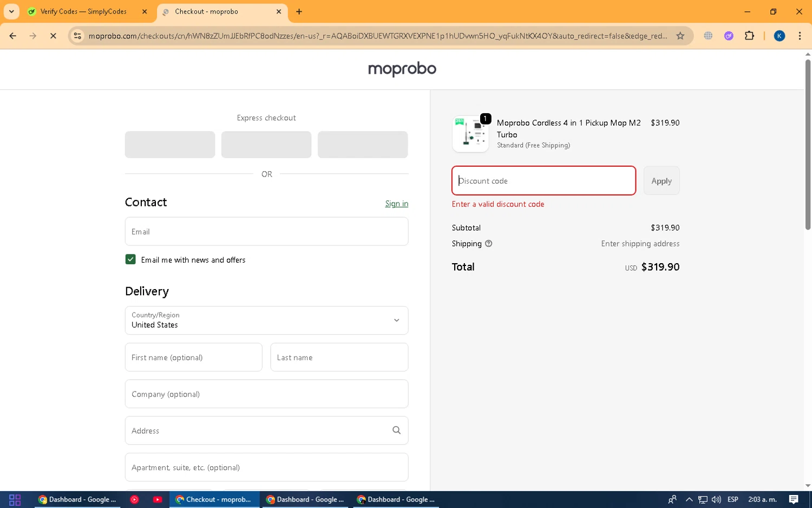Screen dimensions: 812x508
Task: Click the browser back arrow
Action: (x=13, y=36)
